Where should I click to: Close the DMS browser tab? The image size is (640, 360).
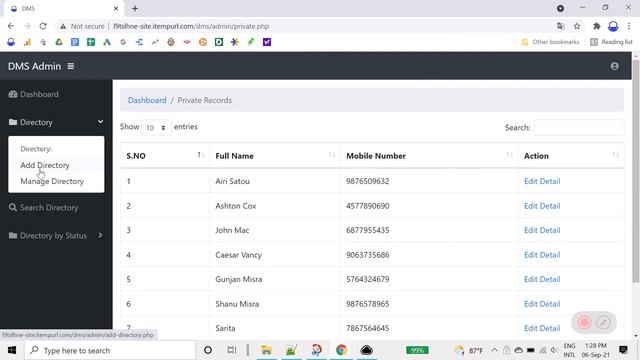[x=116, y=8]
